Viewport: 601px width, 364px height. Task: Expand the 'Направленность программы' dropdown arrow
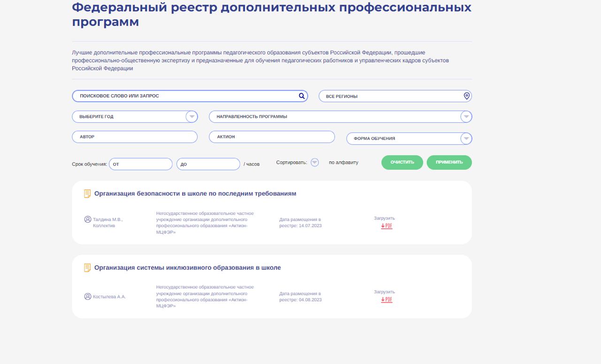click(466, 117)
